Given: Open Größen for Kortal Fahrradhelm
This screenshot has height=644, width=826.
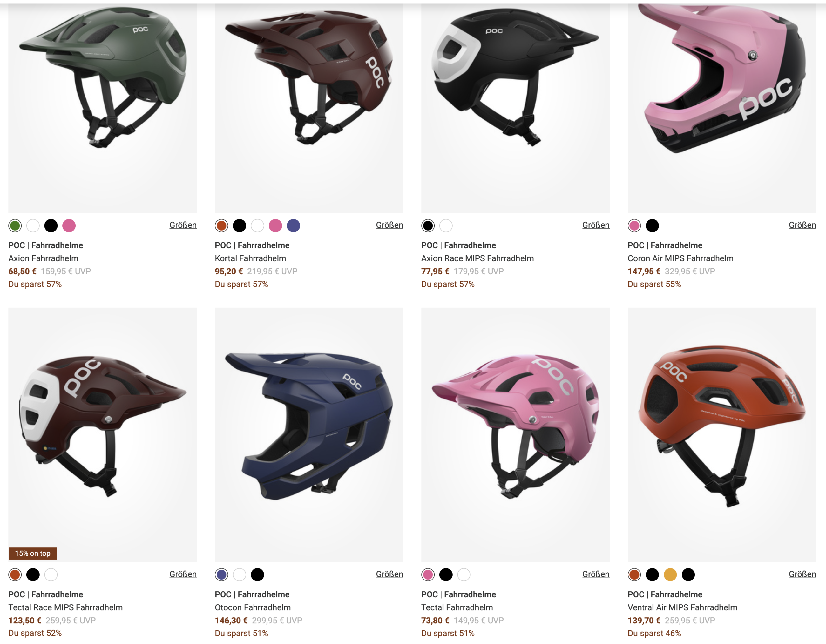Looking at the screenshot, I should pyautogui.click(x=389, y=225).
